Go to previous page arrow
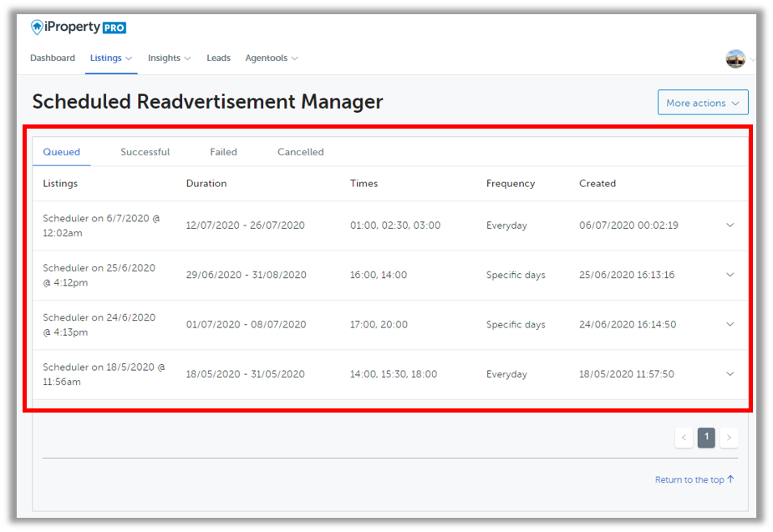 click(x=684, y=438)
